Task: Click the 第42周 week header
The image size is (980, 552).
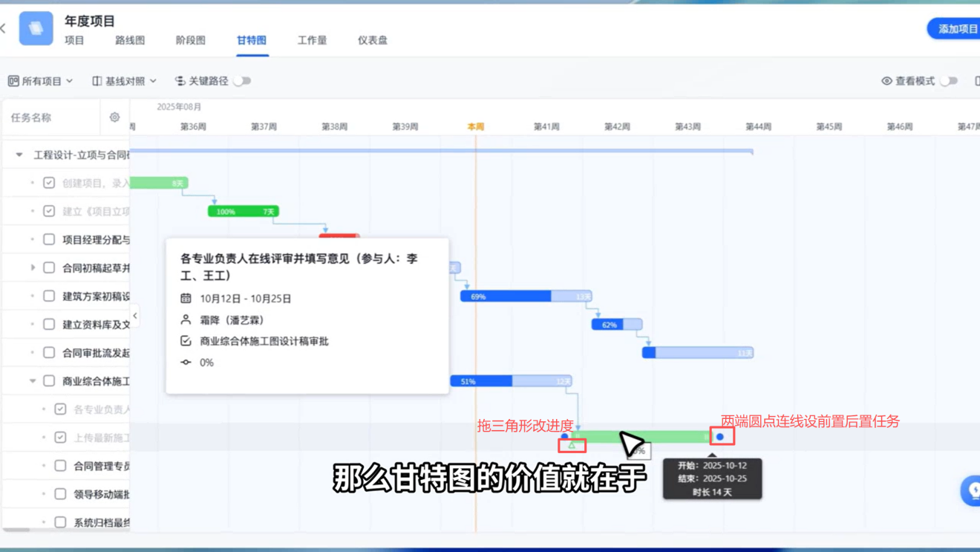Action: click(x=617, y=127)
